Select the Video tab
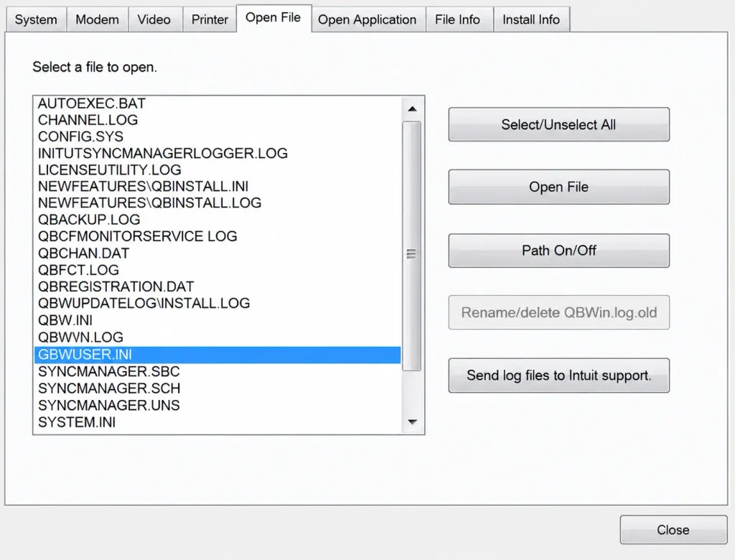This screenshot has width=735, height=560. [154, 19]
